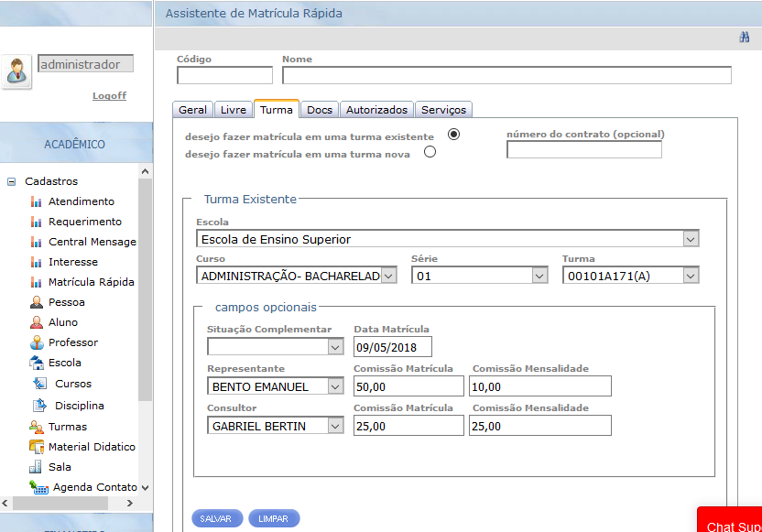Open the Turmas sidebar item
The image size is (762, 532).
coord(68,427)
